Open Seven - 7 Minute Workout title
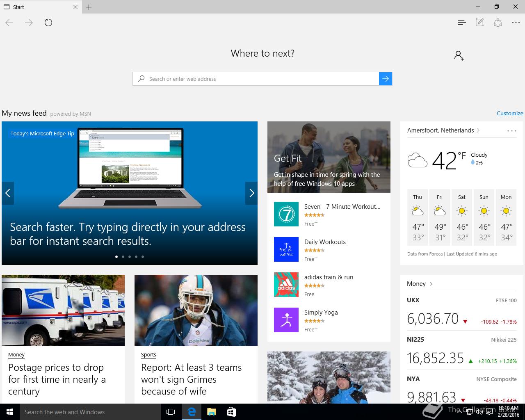The height and width of the screenshot is (420, 525). (x=342, y=207)
